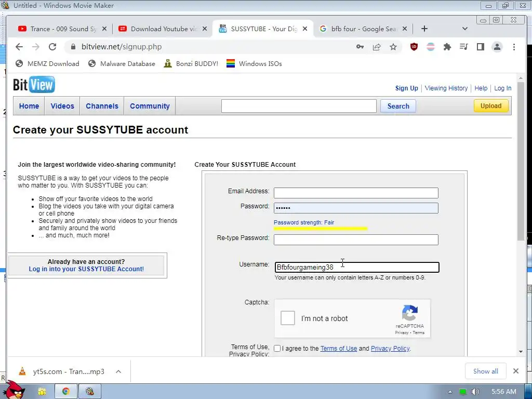Click the yellow Upload button
This screenshot has height=399, width=532.
pyautogui.click(x=491, y=106)
